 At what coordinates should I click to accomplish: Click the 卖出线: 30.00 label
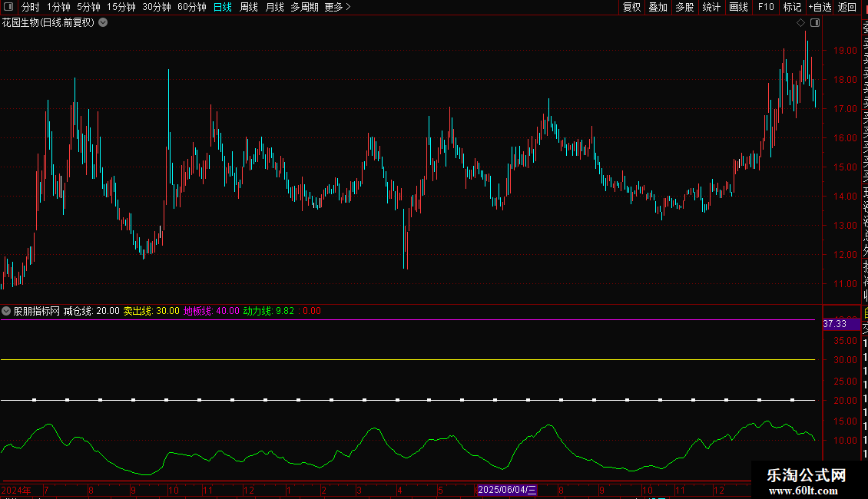click(151, 311)
